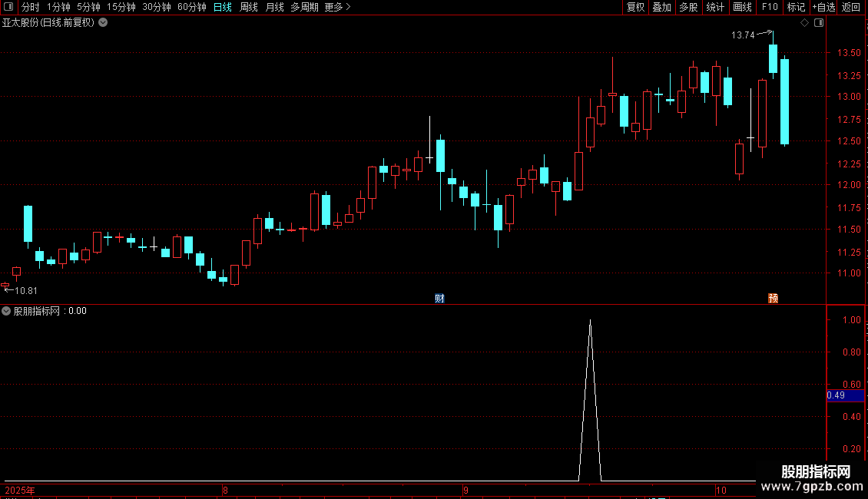
Task: Open the 统计 statistics tool
Action: (715, 7)
